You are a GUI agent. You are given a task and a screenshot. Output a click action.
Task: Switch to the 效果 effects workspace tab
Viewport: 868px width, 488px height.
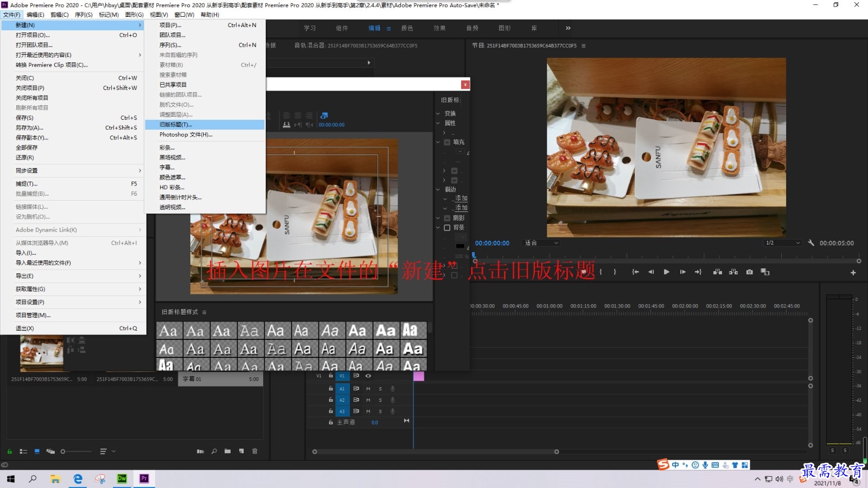tap(439, 28)
